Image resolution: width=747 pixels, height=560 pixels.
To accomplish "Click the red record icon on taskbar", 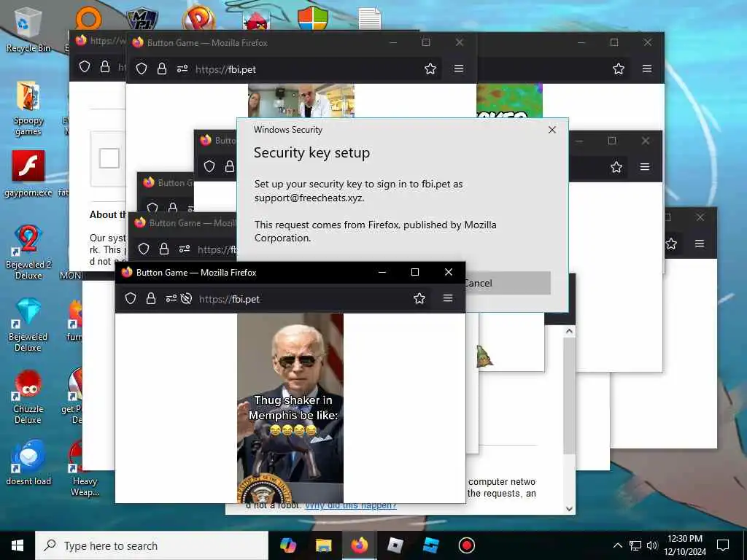I will tap(466, 545).
